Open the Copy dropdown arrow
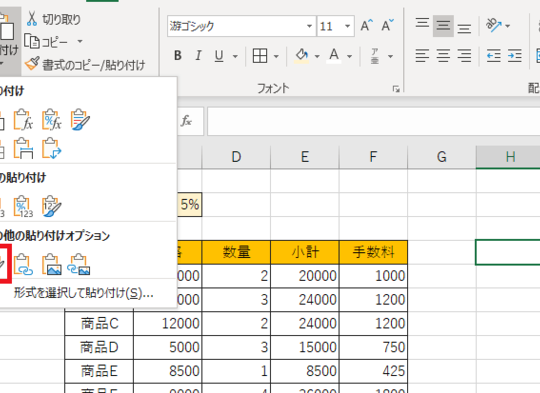The width and height of the screenshot is (540, 393). click(x=80, y=42)
